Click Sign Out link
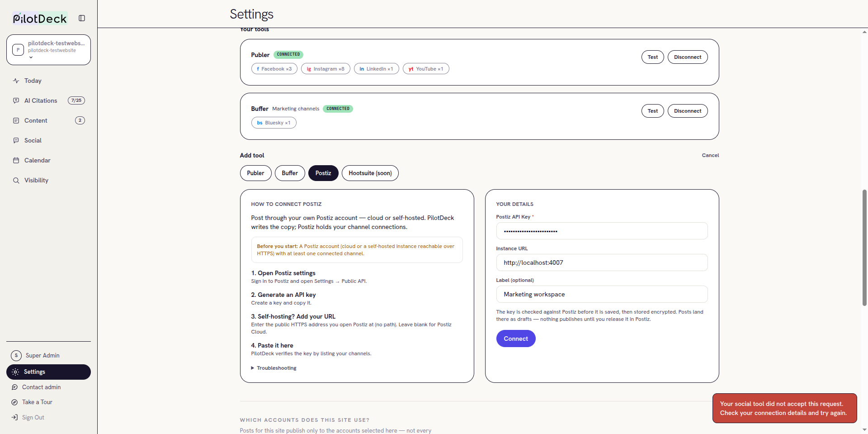 click(x=33, y=417)
